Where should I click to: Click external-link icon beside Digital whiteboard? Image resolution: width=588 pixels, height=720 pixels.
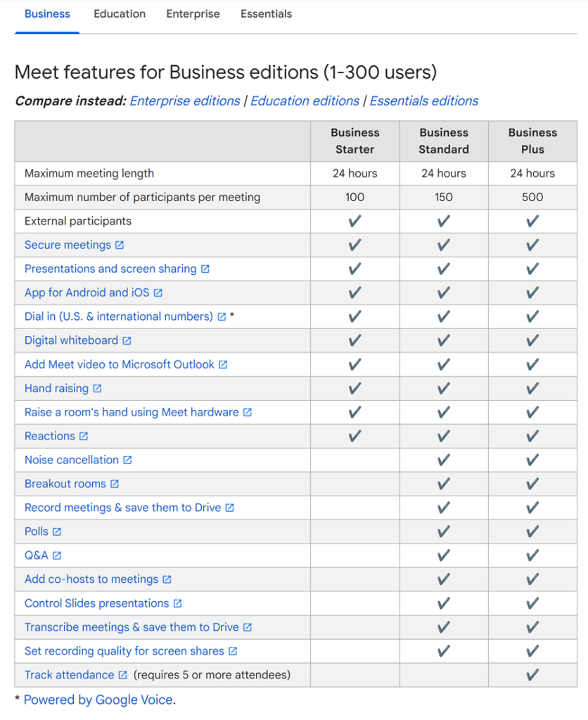(127, 341)
